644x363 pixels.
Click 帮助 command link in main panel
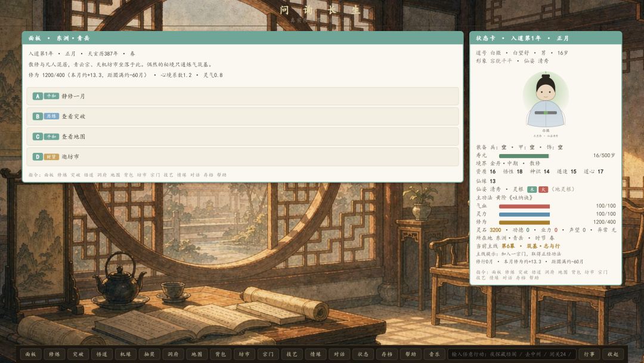pos(222,175)
